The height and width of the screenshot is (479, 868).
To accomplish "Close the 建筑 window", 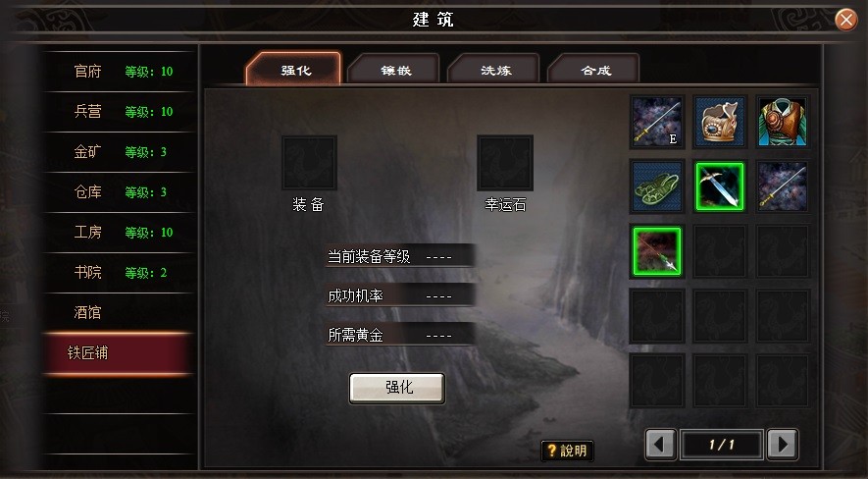I will tap(845, 20).
